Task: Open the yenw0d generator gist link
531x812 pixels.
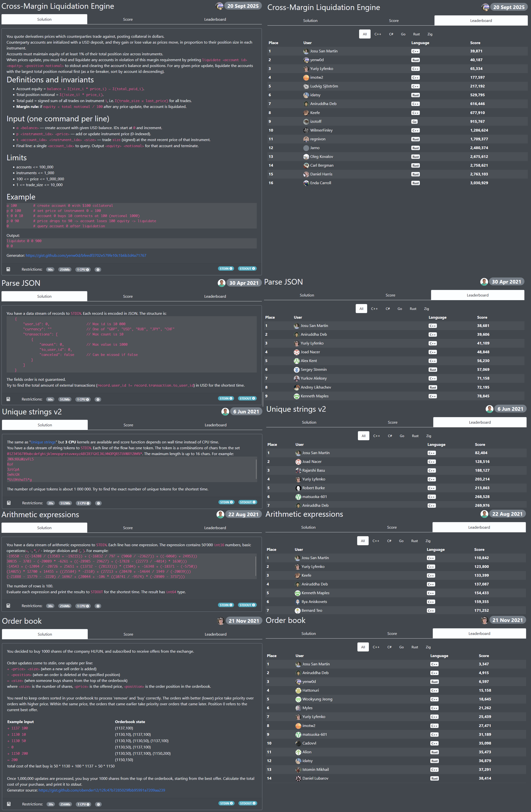Action: point(86,256)
